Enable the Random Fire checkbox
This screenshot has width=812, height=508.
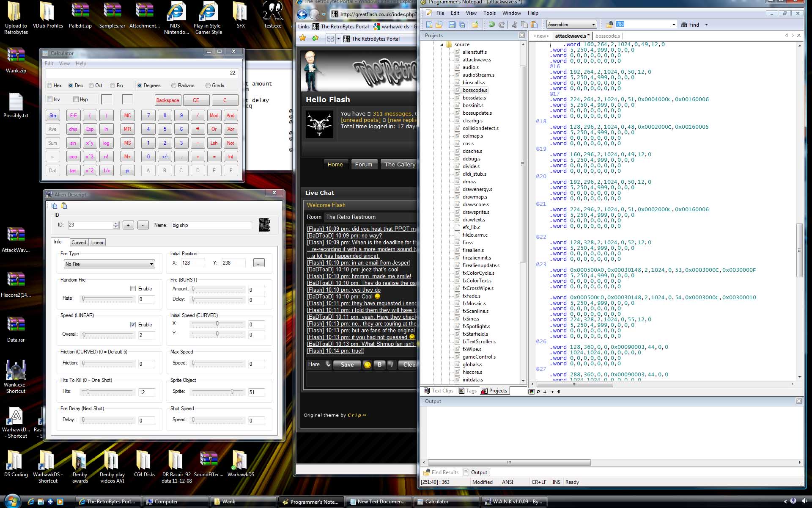pyautogui.click(x=133, y=289)
